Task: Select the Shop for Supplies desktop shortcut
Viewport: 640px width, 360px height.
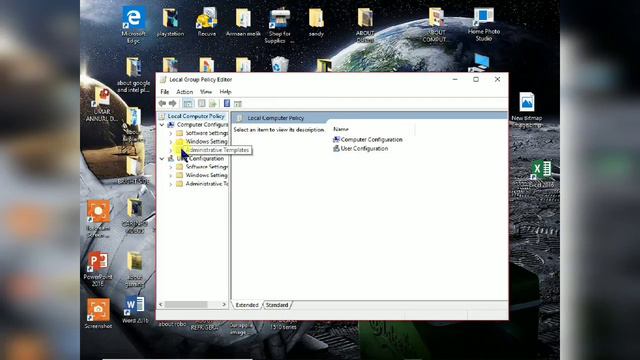Action: coord(279,25)
